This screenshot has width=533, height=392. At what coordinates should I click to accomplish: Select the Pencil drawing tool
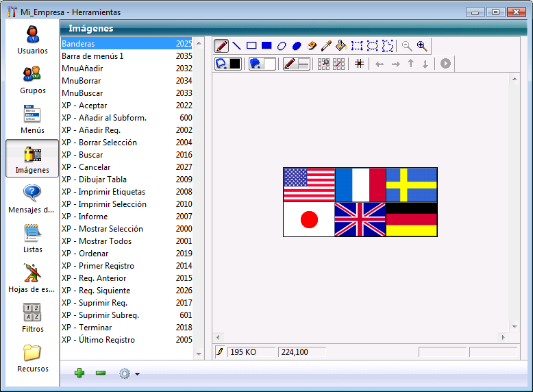tap(221, 46)
